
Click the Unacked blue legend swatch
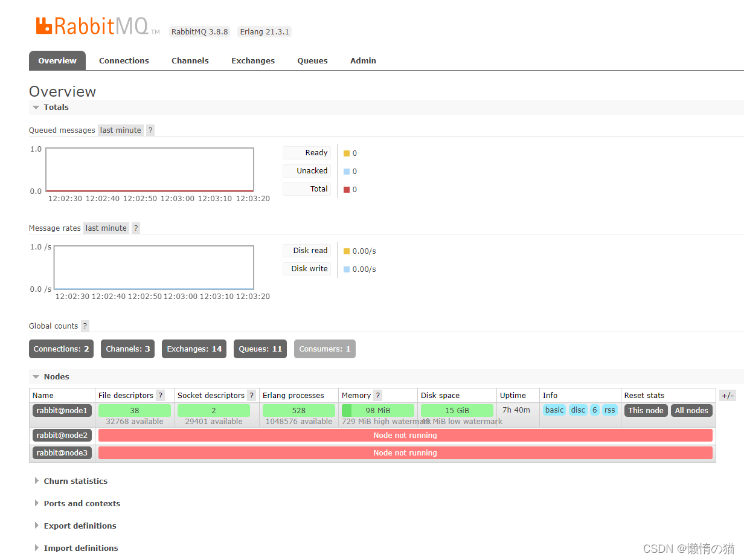[x=347, y=172]
